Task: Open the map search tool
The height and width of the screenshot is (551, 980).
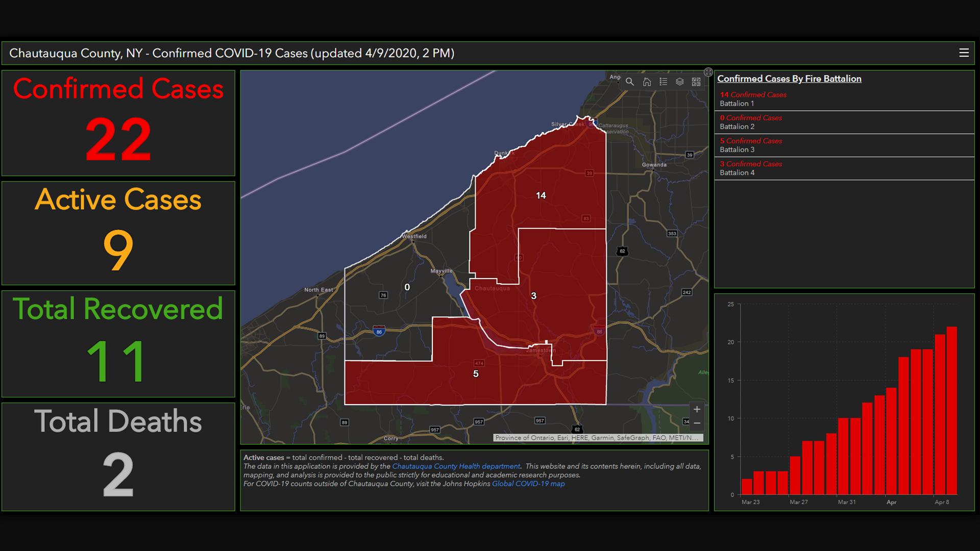Action: (x=630, y=82)
